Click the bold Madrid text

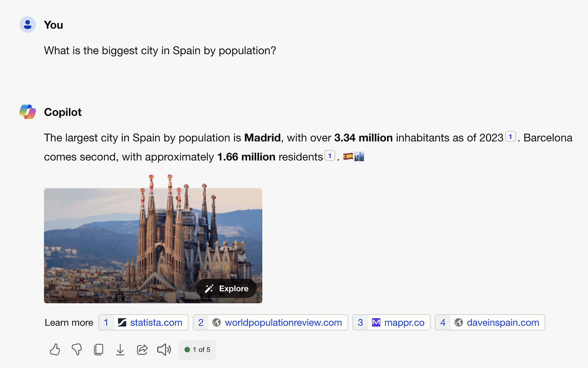[262, 138]
